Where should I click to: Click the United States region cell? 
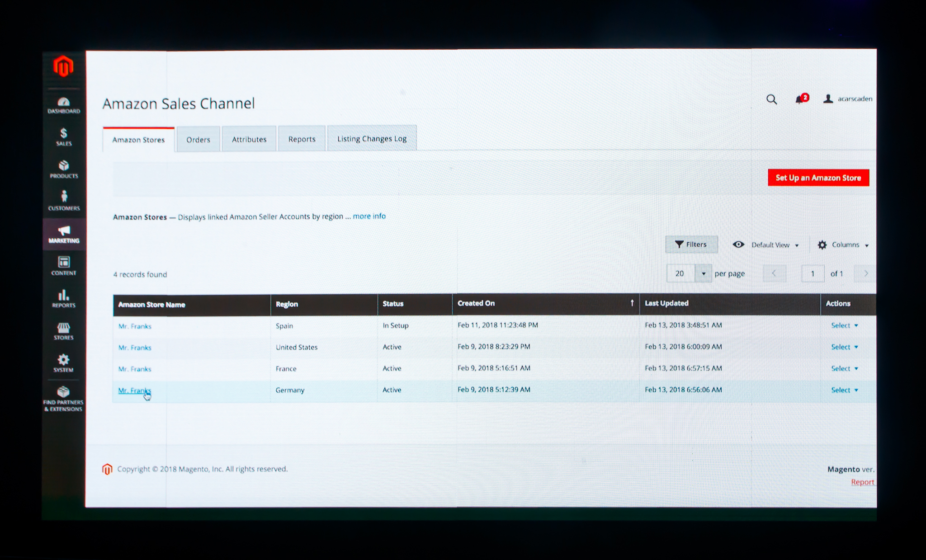297,347
